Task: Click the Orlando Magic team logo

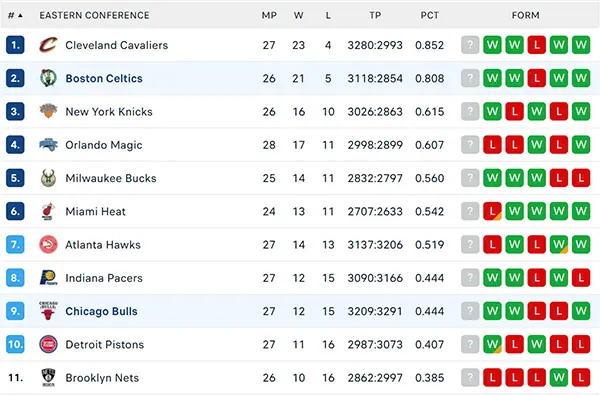Action: (48, 145)
